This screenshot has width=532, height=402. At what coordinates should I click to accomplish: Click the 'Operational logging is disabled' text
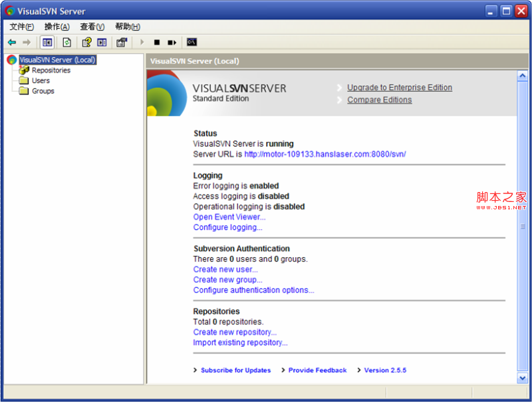(249, 207)
